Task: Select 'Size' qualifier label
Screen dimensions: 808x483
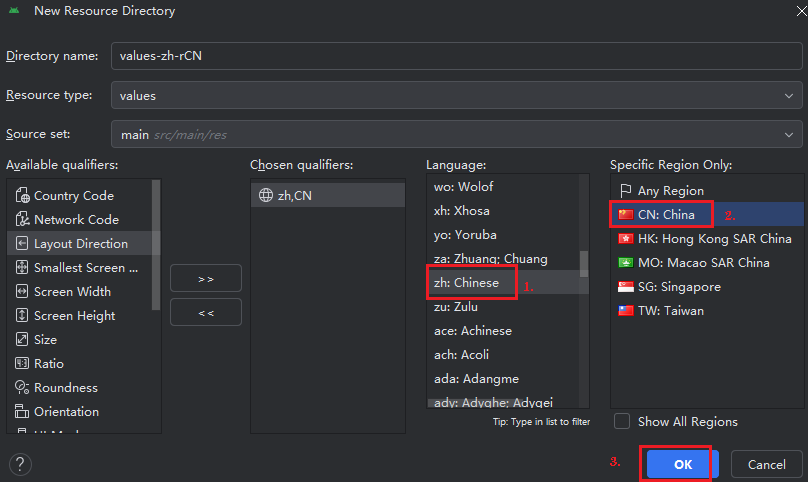Action: [45, 340]
